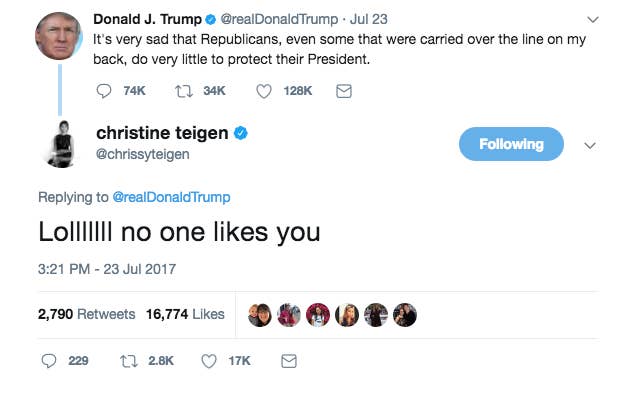Retweet the teigen tweet showing 2.8K
635x398 pixels.
pyautogui.click(x=129, y=361)
